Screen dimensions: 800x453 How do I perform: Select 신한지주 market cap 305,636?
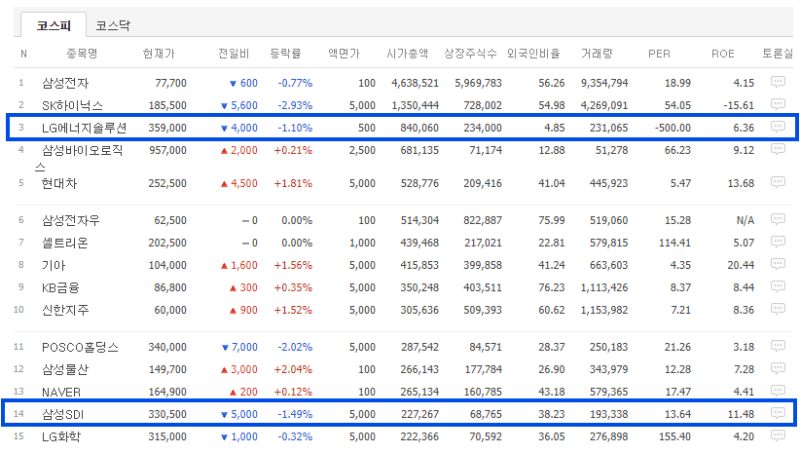point(419,310)
